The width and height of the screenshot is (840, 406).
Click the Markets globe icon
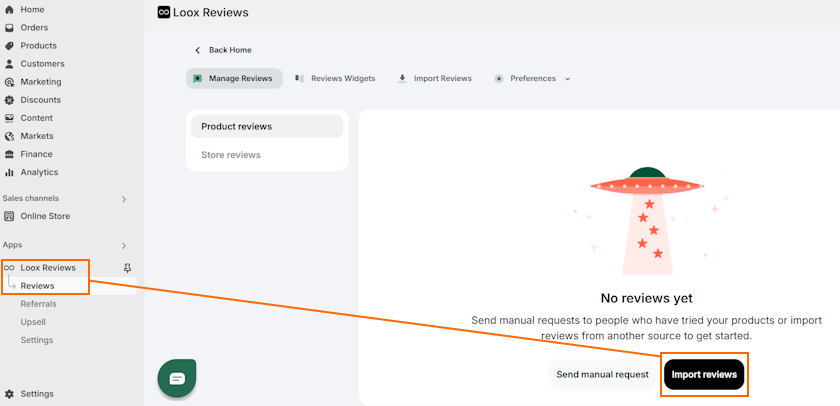click(9, 136)
